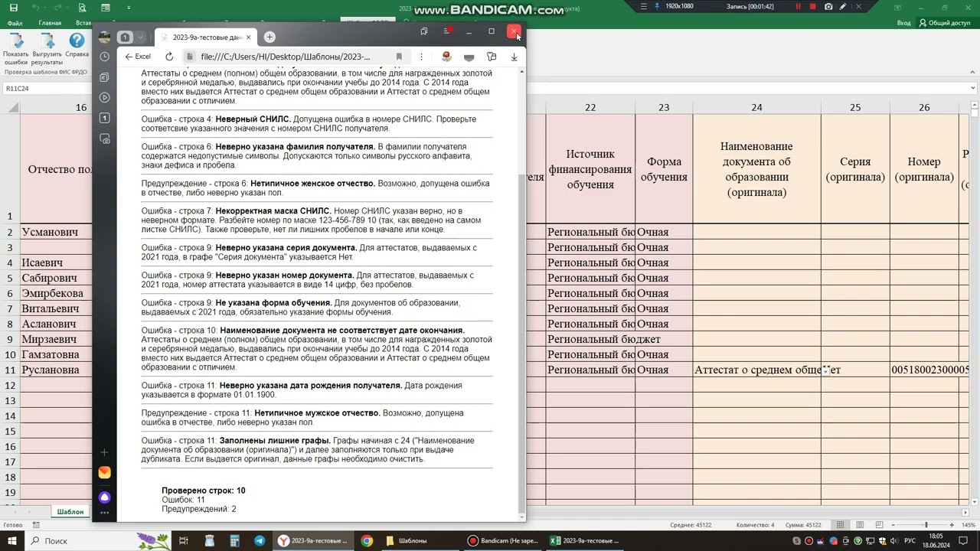Open sidebar three-dot more options
This screenshot has height=551, width=980.
(105, 513)
